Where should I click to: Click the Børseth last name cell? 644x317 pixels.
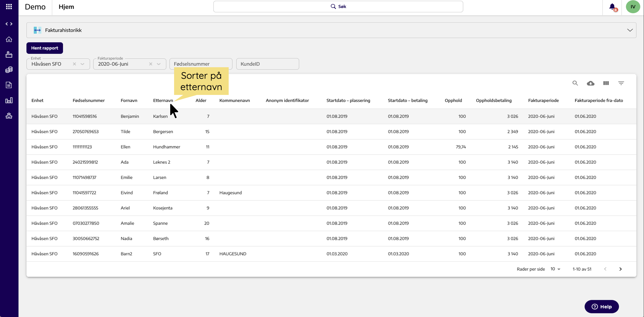pos(161,238)
